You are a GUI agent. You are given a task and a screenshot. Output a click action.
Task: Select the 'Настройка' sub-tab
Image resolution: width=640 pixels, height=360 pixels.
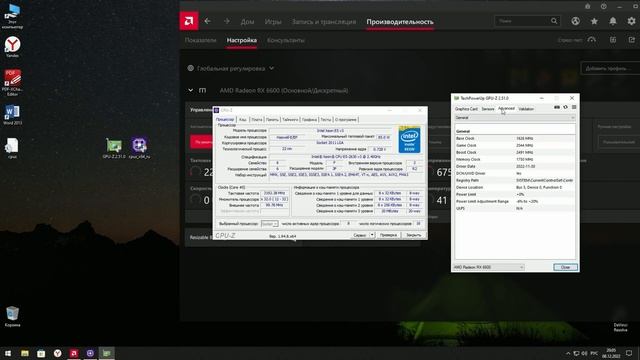(242, 40)
